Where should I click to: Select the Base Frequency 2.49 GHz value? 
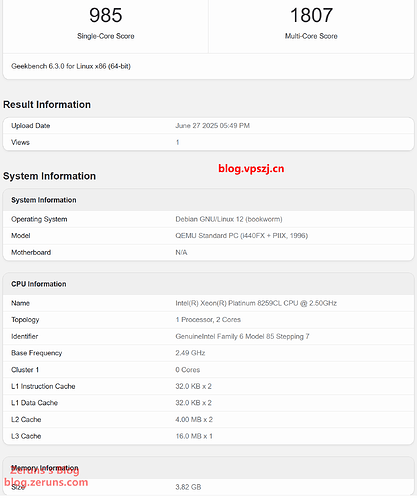(190, 353)
